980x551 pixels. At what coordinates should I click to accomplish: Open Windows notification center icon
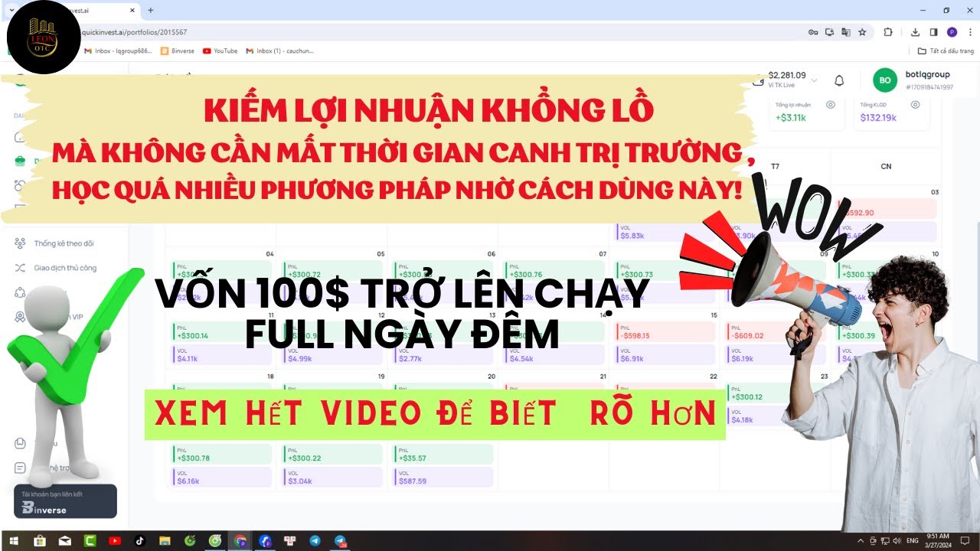966,541
